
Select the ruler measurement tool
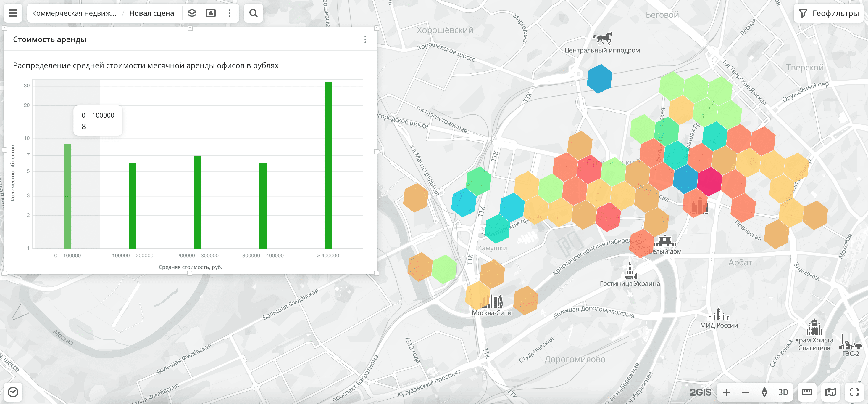pos(807,392)
